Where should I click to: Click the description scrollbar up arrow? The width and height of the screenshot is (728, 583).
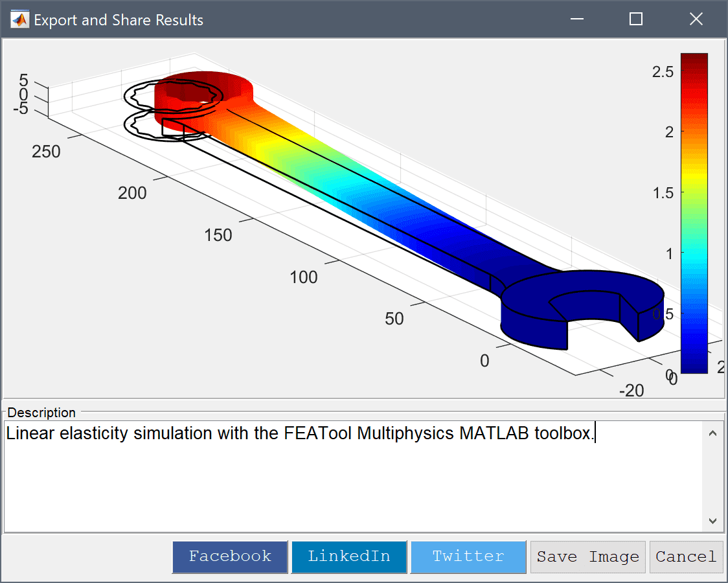712,433
